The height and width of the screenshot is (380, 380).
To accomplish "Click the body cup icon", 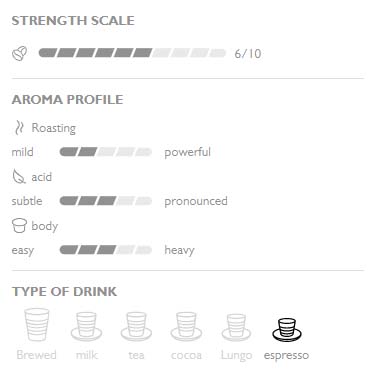I will pos(19,226).
